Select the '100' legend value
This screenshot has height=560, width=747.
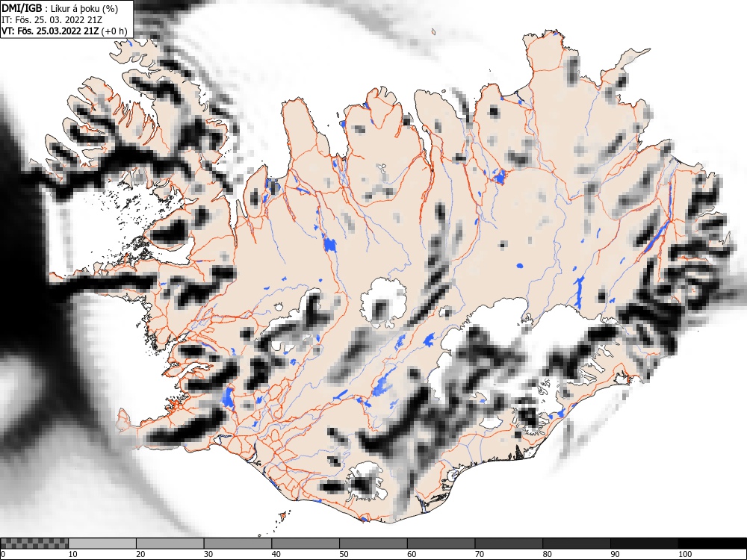(x=684, y=554)
